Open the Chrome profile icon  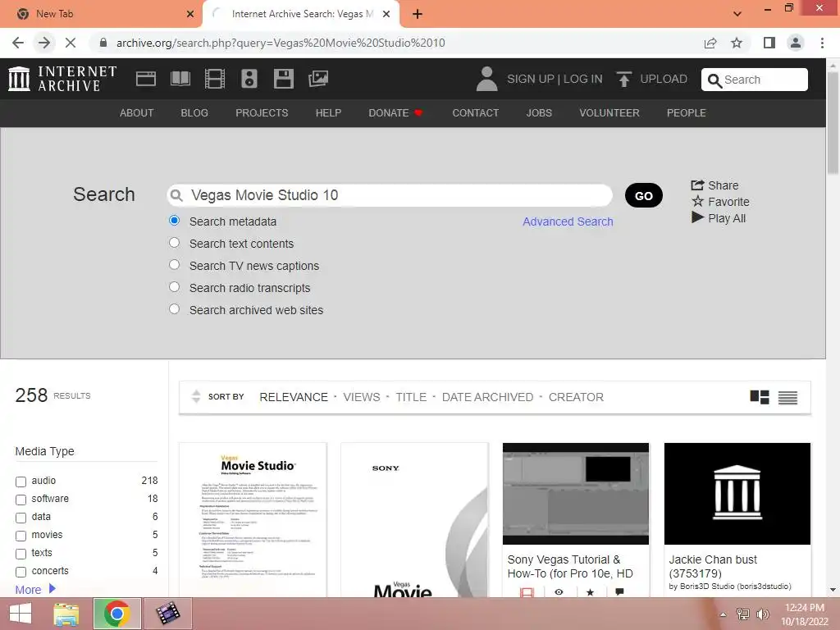pyautogui.click(x=796, y=43)
